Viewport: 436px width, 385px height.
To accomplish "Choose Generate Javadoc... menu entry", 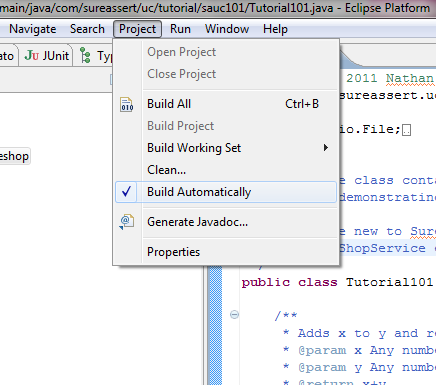I will (226, 222).
